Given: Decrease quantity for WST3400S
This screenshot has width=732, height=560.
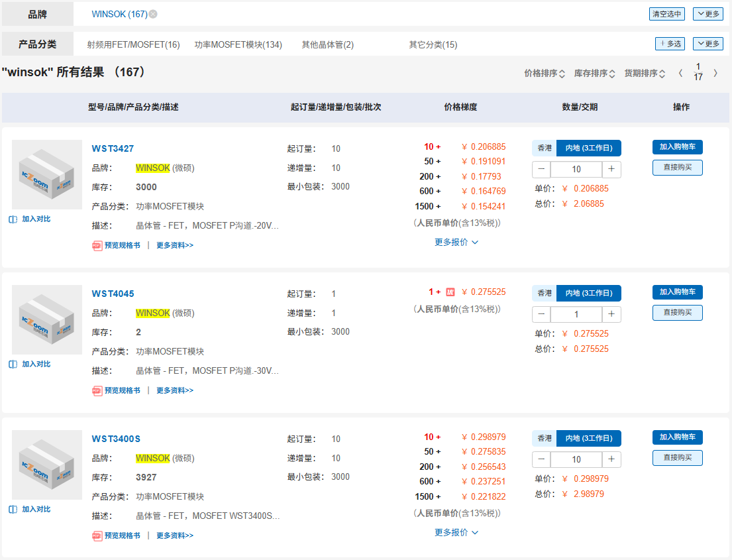Looking at the screenshot, I should click(541, 459).
